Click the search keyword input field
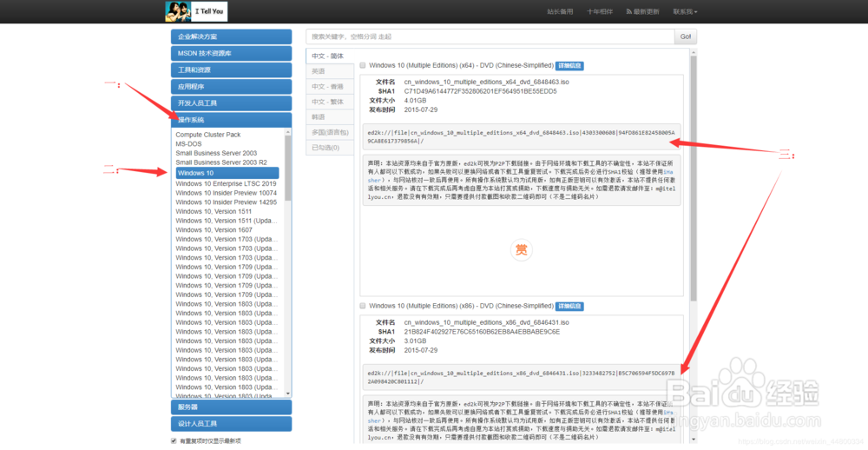The height and width of the screenshot is (450, 868). 490,36
